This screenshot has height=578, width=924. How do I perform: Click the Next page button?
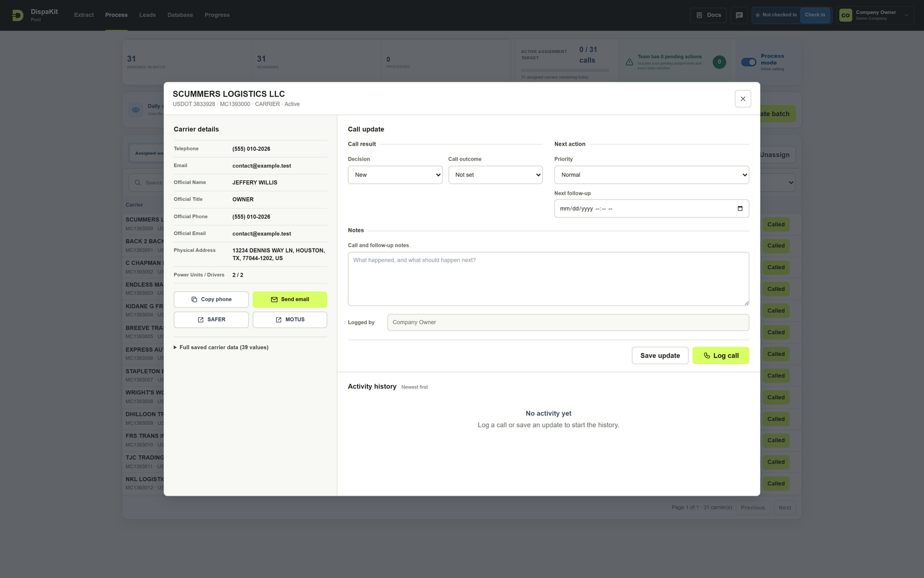click(x=784, y=508)
